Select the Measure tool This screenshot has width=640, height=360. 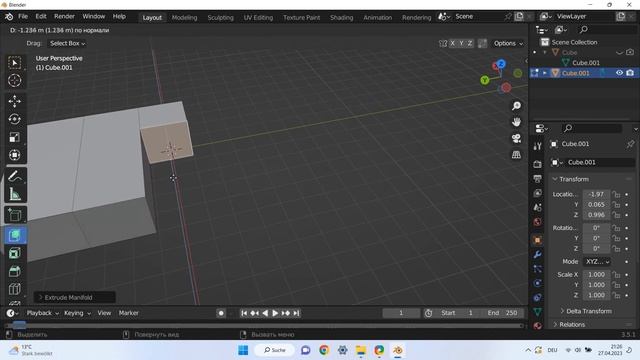coord(15,194)
